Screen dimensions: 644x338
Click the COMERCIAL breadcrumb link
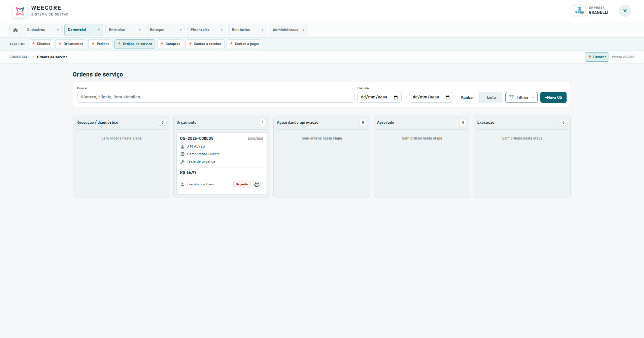[x=20, y=57]
